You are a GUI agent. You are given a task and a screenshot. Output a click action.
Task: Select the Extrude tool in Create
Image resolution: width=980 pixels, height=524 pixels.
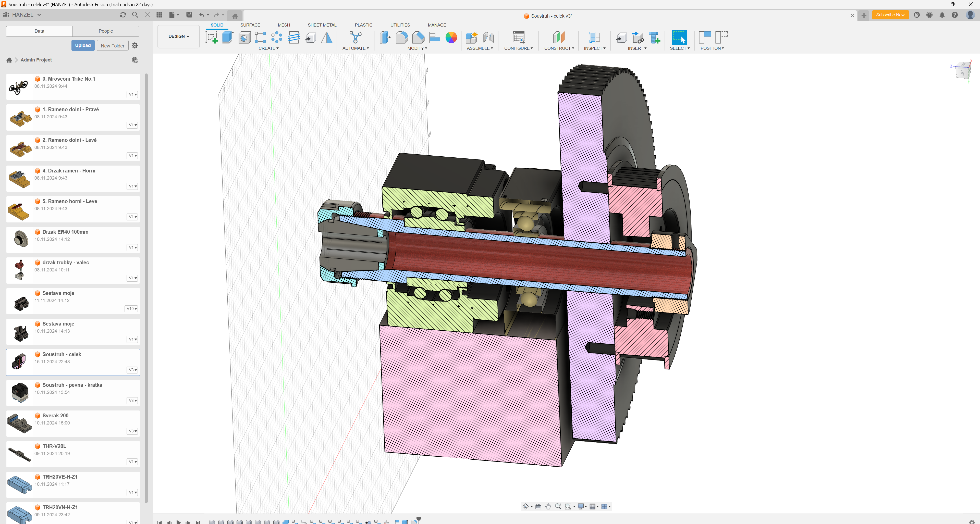pos(227,37)
